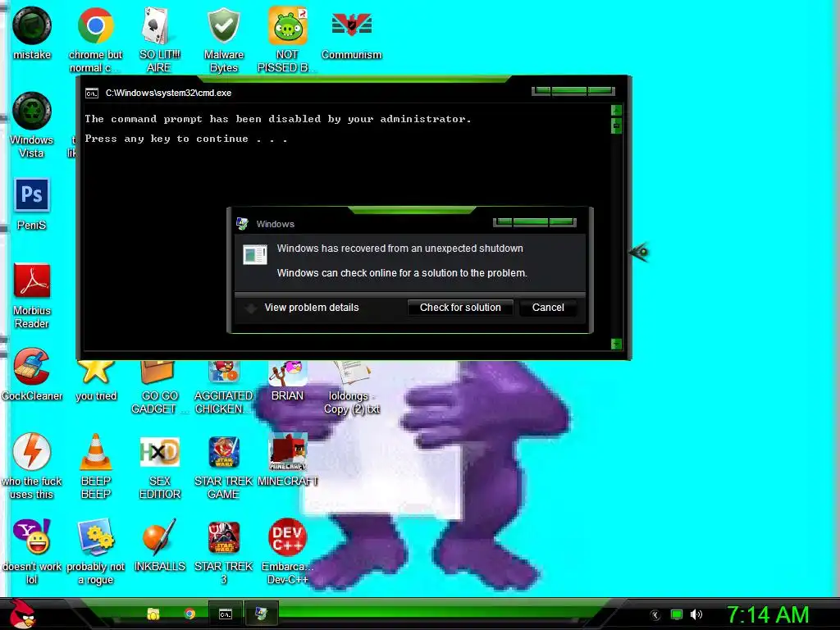Click the 7:14 AM clock

(767, 614)
